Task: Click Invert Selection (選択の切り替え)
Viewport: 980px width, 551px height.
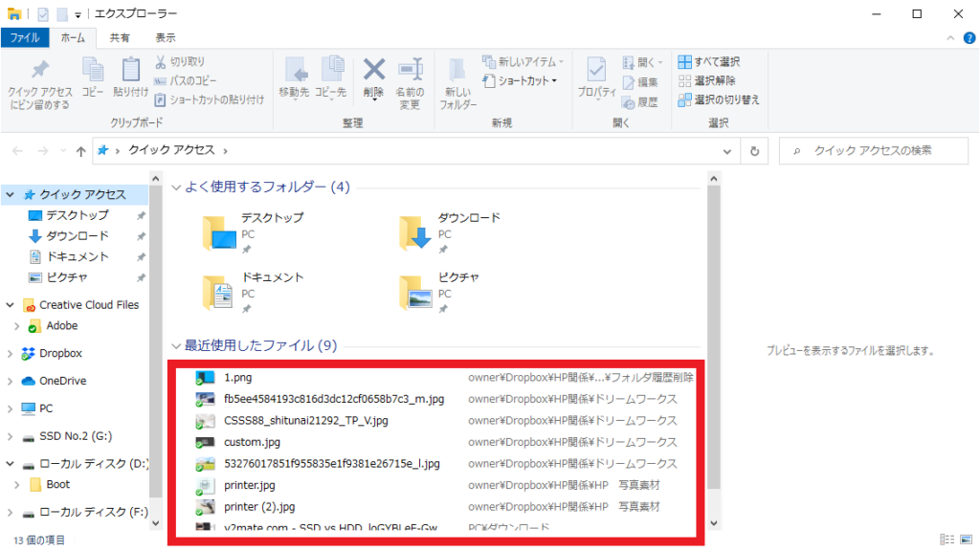Action: click(x=719, y=99)
